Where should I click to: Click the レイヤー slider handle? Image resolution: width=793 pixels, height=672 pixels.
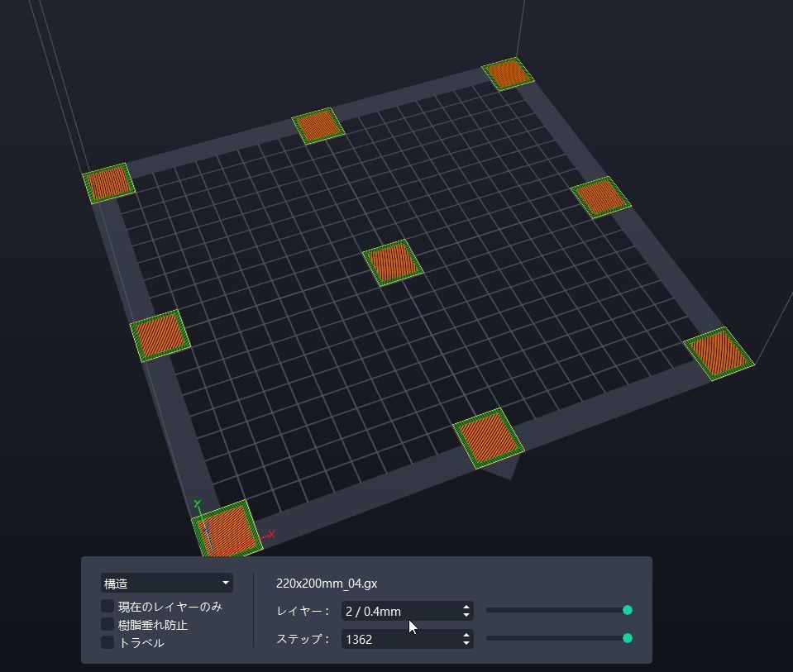tap(626, 610)
